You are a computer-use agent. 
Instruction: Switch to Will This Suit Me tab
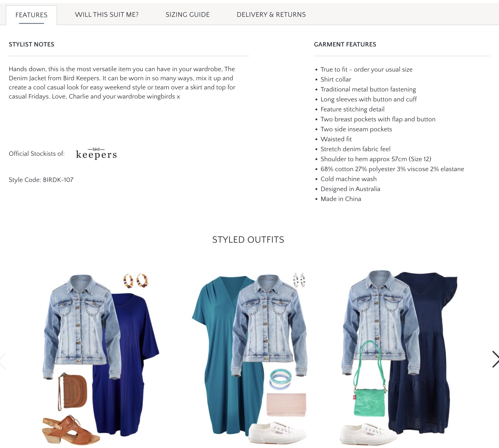click(107, 15)
